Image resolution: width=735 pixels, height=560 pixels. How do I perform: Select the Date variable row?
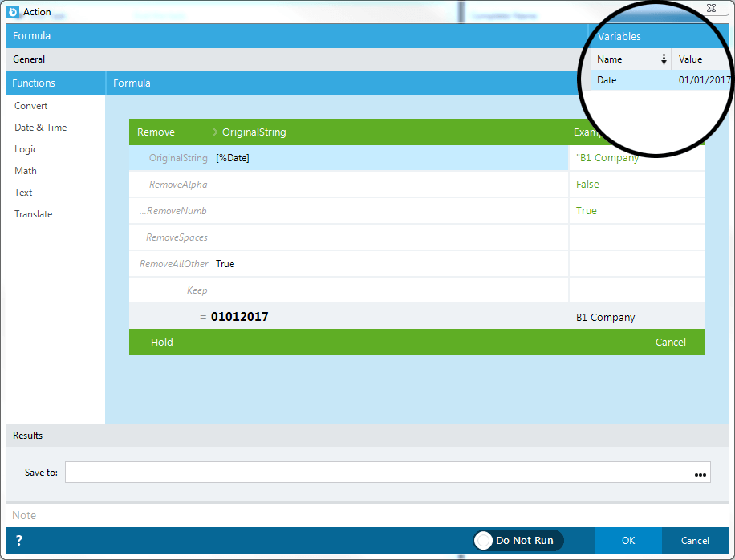tap(659, 80)
